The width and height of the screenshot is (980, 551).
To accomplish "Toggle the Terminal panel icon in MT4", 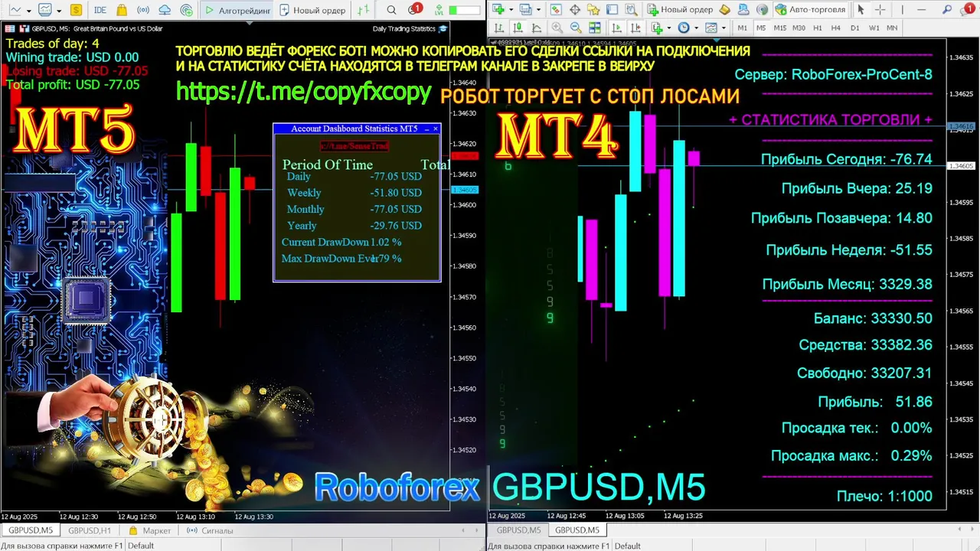I will (612, 9).
